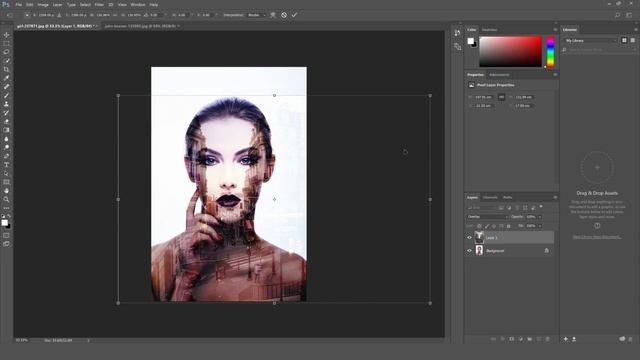This screenshot has height=360, width=640.
Task: Select the Move tool
Action: point(6,35)
